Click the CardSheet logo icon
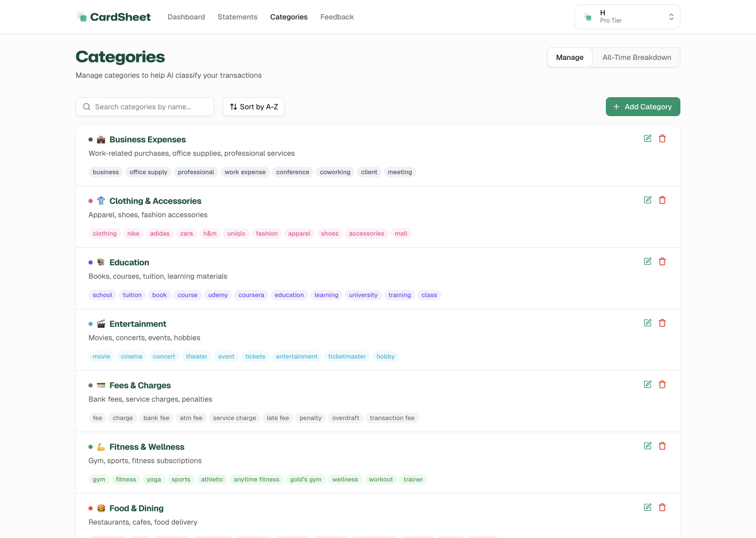Screen dimensions: 756x538 [82, 16]
